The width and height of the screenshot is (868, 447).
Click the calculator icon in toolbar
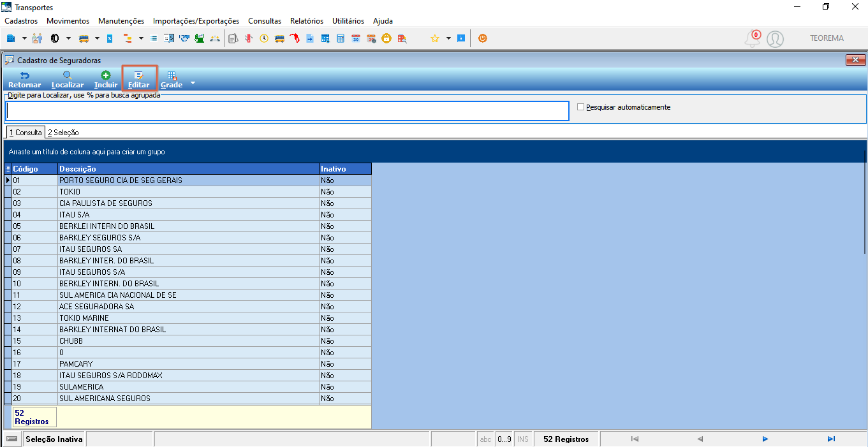pos(341,38)
